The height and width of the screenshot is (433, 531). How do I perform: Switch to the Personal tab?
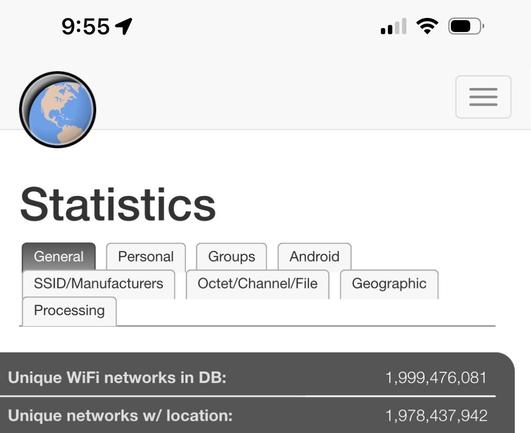point(146,257)
